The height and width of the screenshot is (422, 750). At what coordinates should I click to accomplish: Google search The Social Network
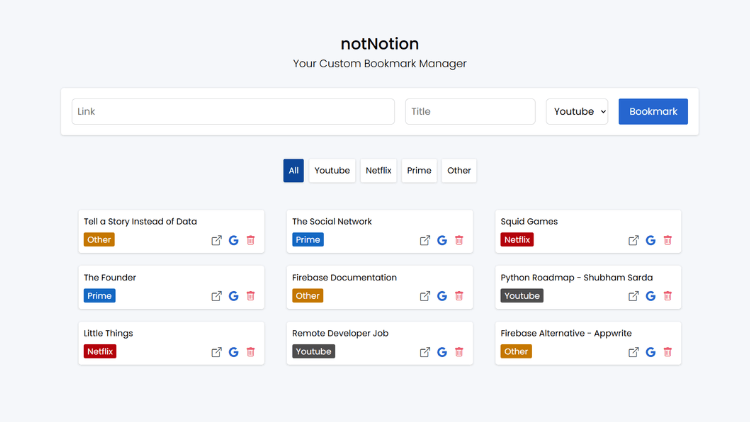[442, 240]
